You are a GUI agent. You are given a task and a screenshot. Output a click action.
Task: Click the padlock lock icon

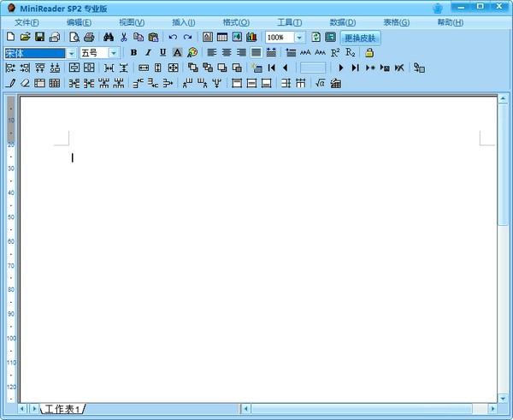pos(369,52)
